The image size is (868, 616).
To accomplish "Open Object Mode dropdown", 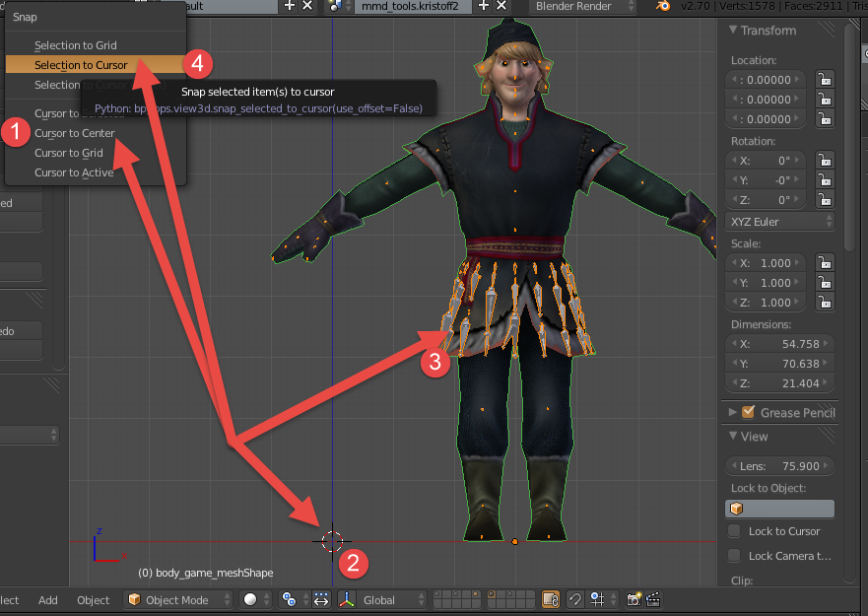I will pyautogui.click(x=178, y=599).
